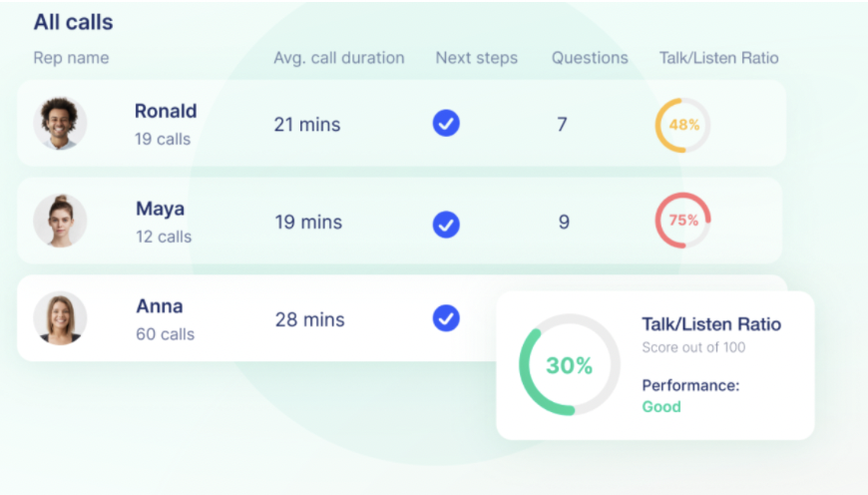Toggle Anna's next steps checkmark
The image size is (868, 495).
(x=446, y=318)
